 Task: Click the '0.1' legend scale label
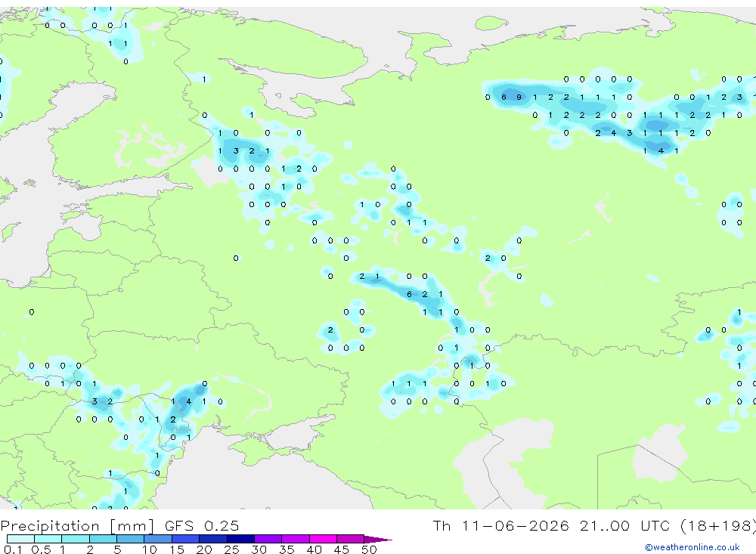[12, 549]
